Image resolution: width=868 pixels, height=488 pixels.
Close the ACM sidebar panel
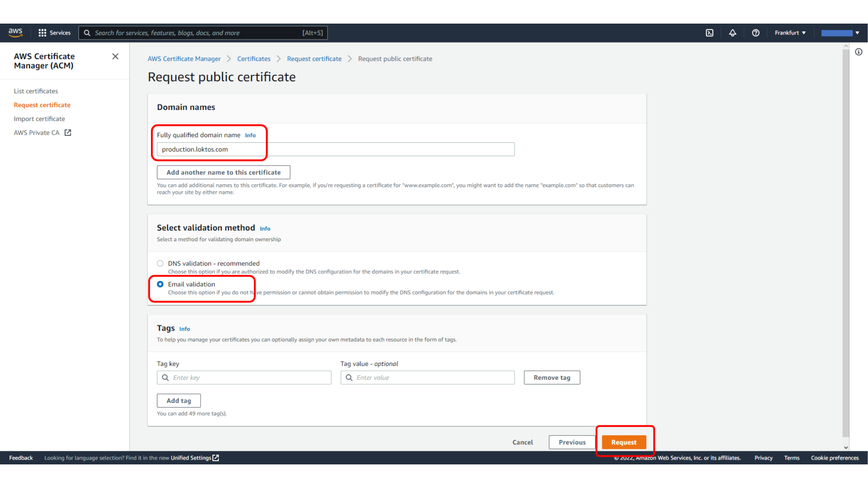coord(116,57)
